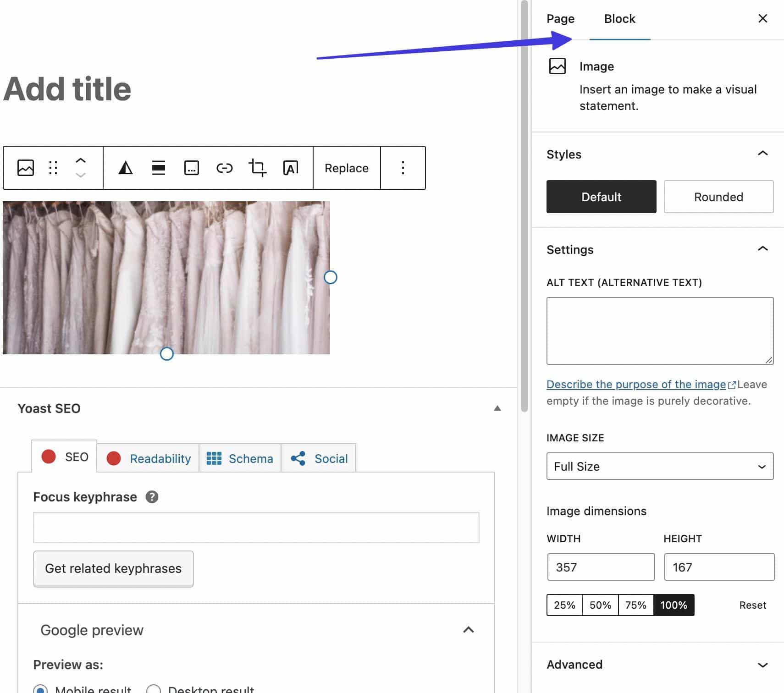Image resolution: width=784 pixels, height=693 pixels.
Task: Switch image style to Rounded
Action: click(718, 197)
